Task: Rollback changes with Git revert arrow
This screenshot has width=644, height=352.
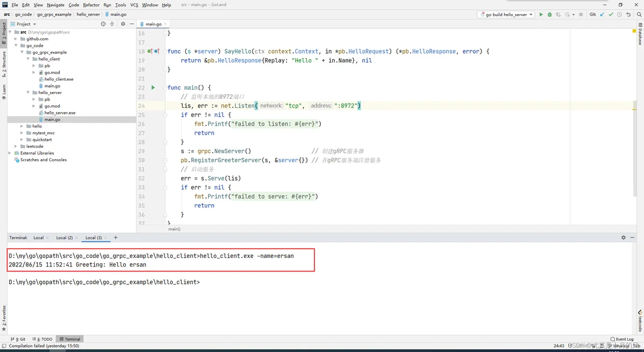Action: (x=628, y=15)
